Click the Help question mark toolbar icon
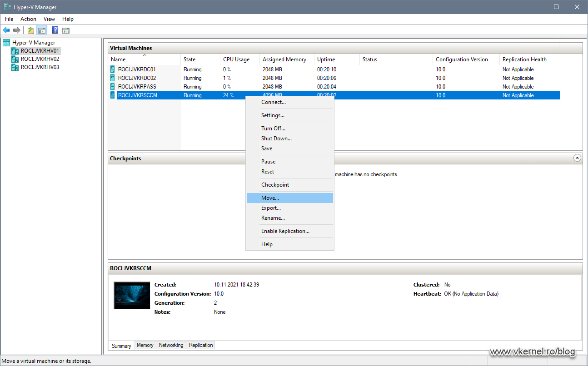Image resolution: width=588 pixels, height=366 pixels. point(55,30)
